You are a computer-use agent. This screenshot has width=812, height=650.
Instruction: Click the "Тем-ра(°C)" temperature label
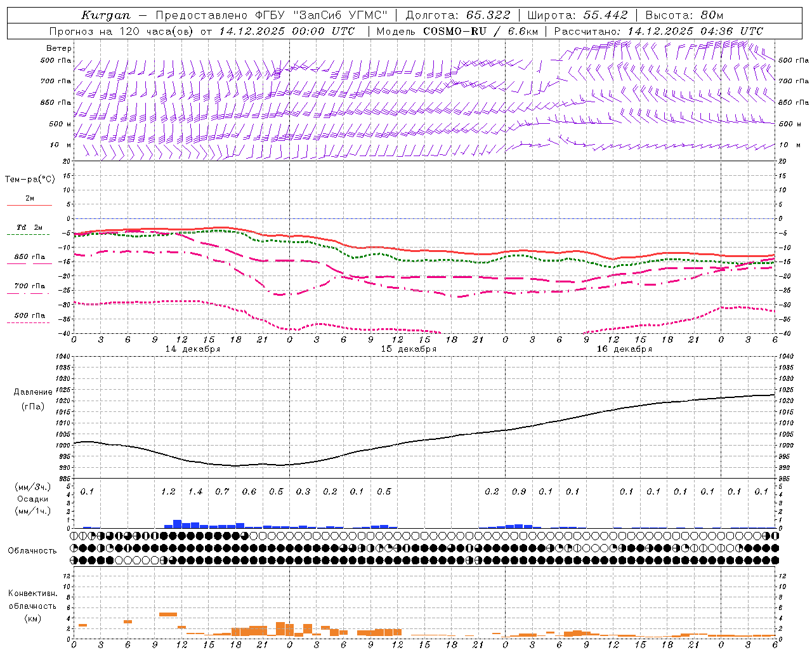click(x=30, y=180)
